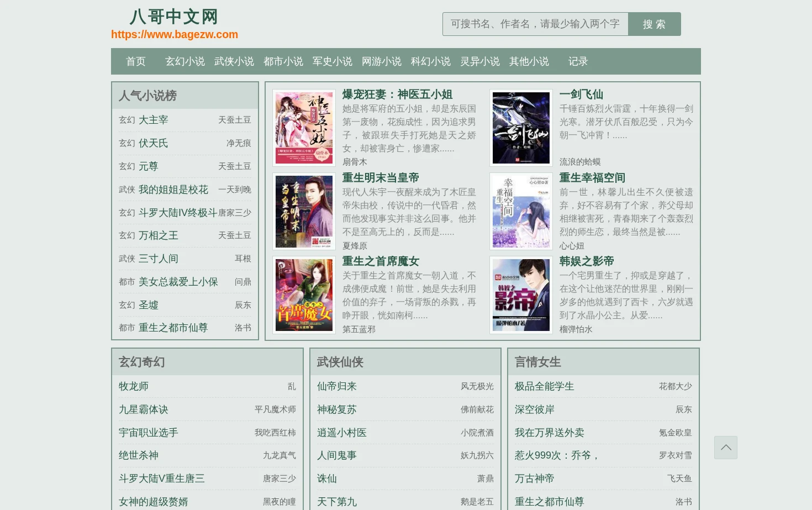Open 大主宰 in popularity ranking
Viewport: 812px width, 510px height.
[154, 120]
